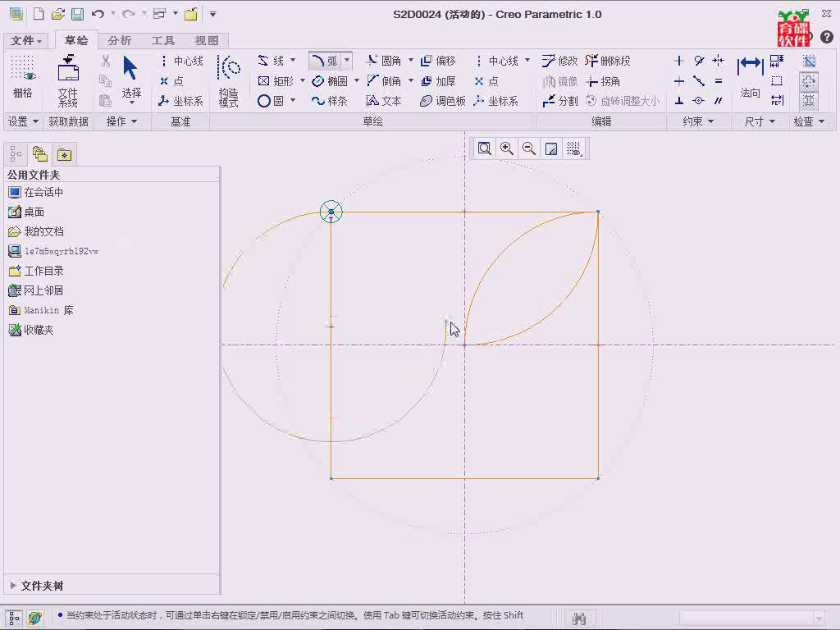Expand the 弧 arc type dropdown arrow

pyautogui.click(x=347, y=60)
